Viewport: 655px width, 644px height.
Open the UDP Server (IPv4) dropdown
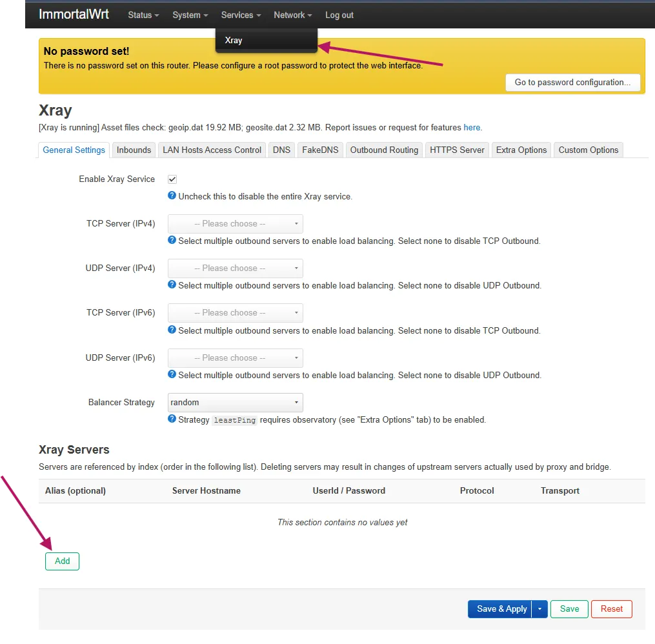[x=235, y=268]
